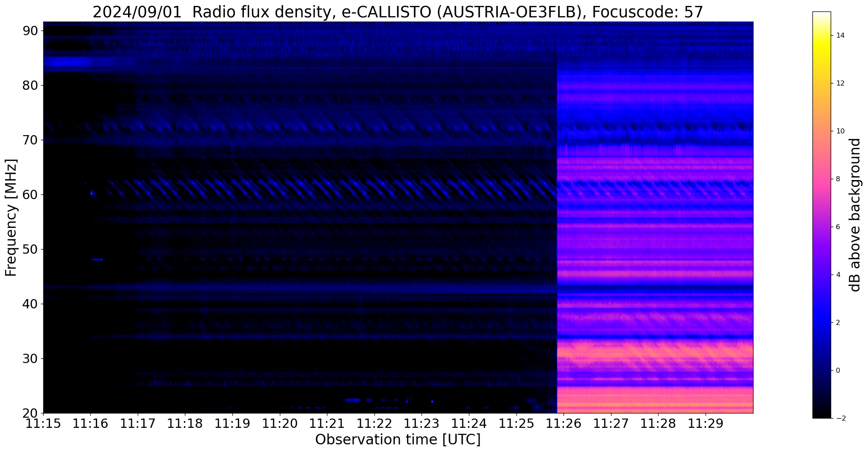The width and height of the screenshot is (868, 452).
Task: Click the 11:16 time tick label
Action: (90, 424)
